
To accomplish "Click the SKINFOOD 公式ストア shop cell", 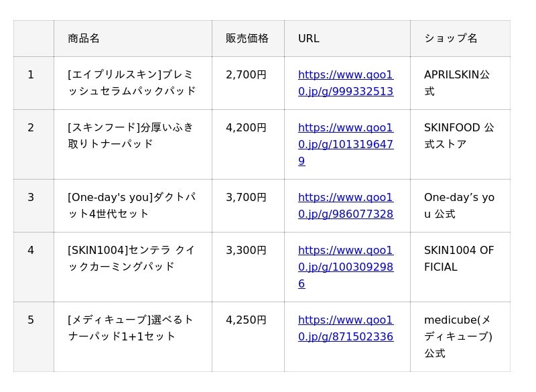I will click(459, 135).
